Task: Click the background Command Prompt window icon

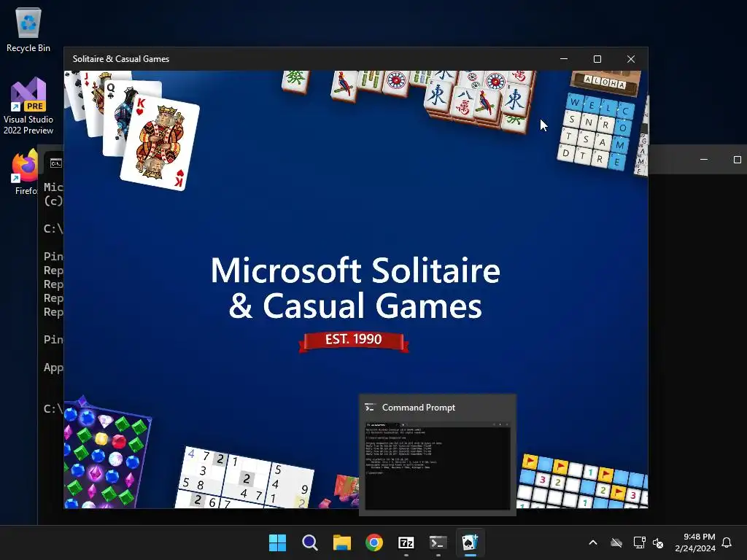Action: point(55,163)
